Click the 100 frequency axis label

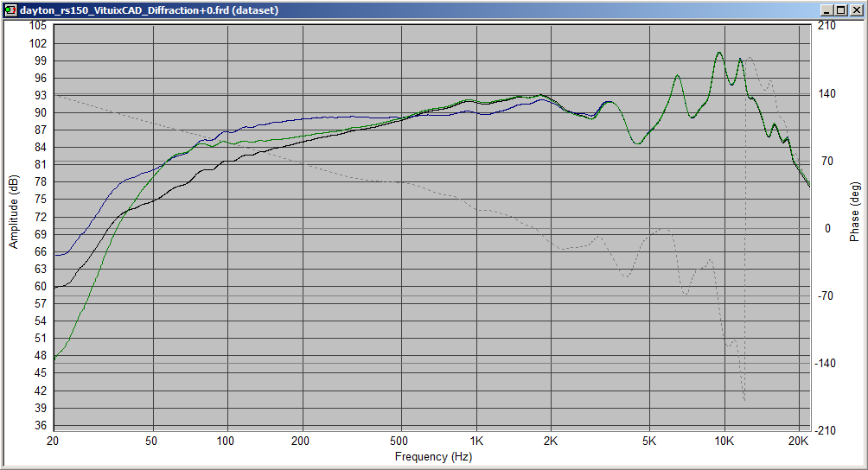(x=226, y=441)
